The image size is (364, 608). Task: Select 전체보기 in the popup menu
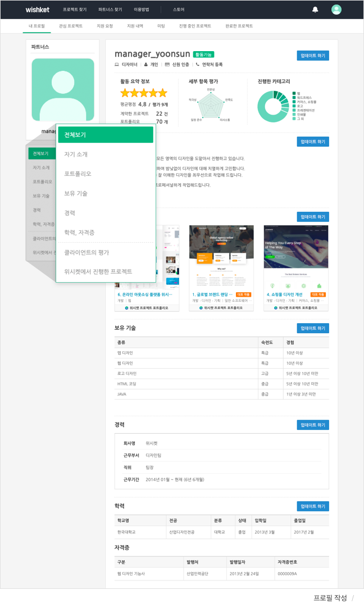(x=106, y=135)
